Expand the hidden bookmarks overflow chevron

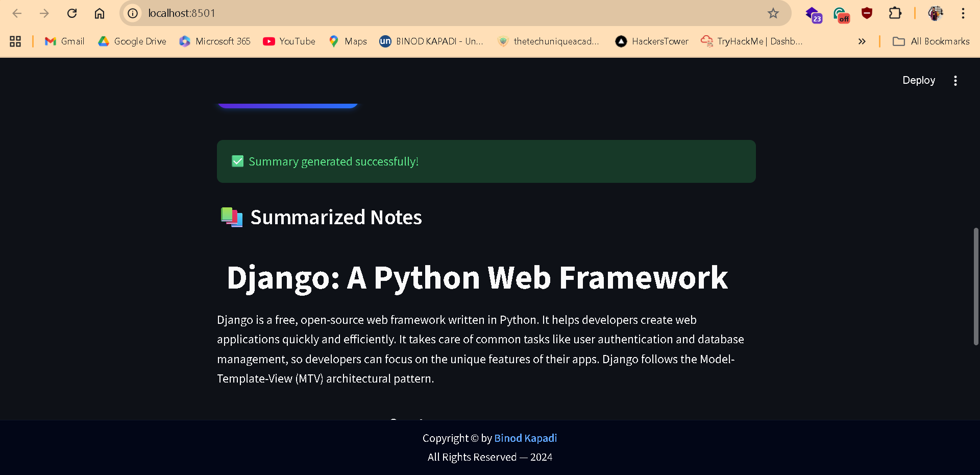[862, 41]
